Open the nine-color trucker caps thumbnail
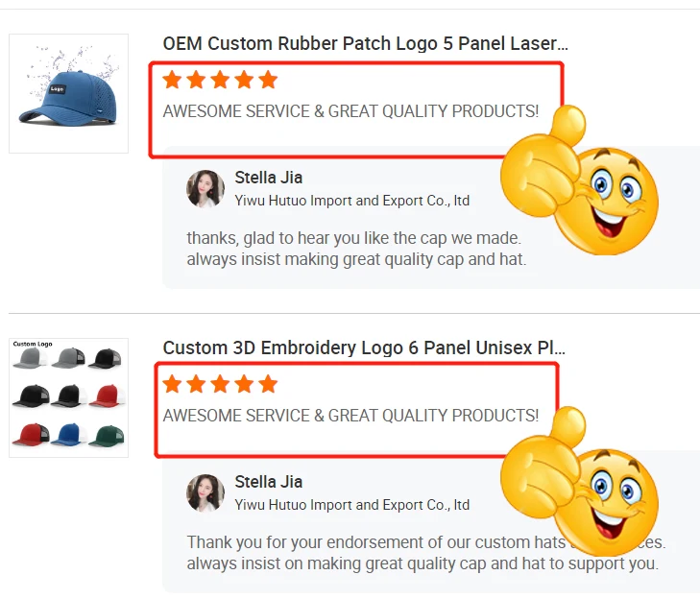The width and height of the screenshot is (700, 599). (69, 397)
